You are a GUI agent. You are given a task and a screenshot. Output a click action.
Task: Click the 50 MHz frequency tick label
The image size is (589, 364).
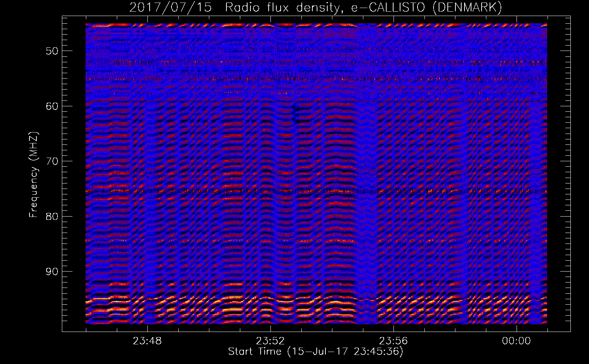point(52,51)
